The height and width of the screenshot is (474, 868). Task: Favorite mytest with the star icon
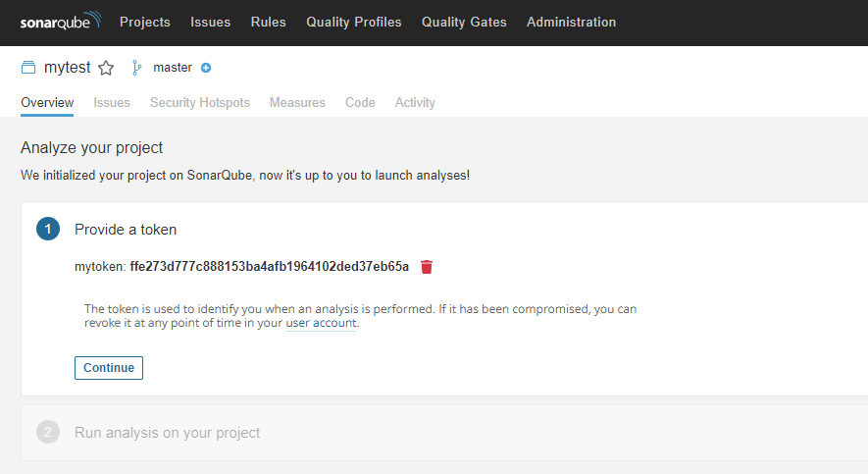click(106, 68)
